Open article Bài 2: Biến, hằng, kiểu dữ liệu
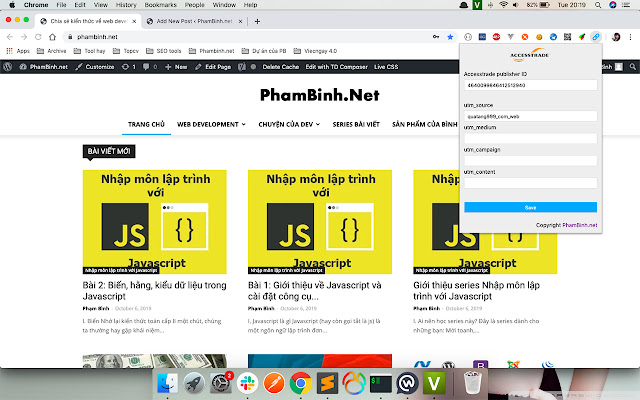The image size is (640, 400). (x=154, y=291)
